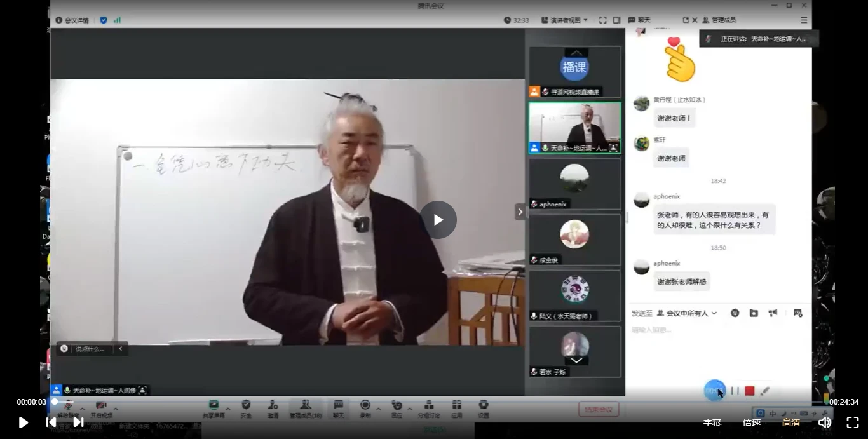Viewport: 868px width, 439px height.
Task: Click the 录制 record icon
Action: 365,409
